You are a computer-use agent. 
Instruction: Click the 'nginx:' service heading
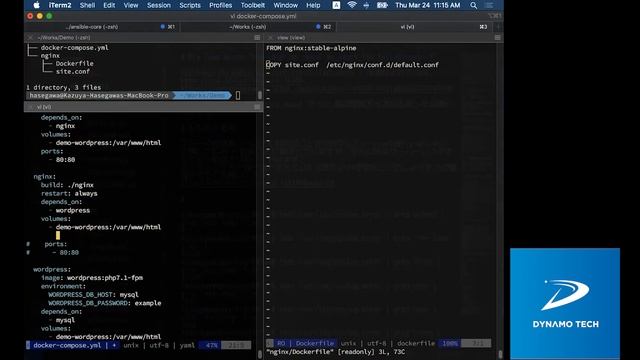[44, 177]
